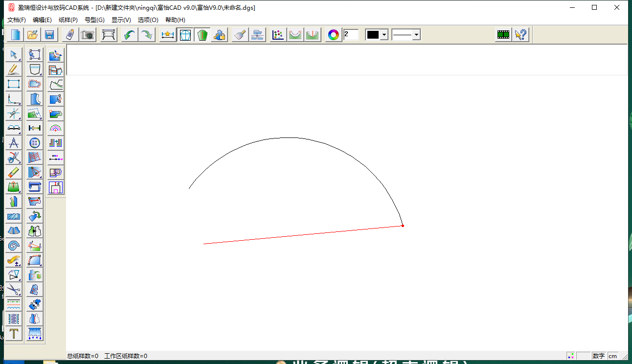Viewport: 632px width, 364px height.
Task: Open file with the folder icon
Action: (32, 35)
